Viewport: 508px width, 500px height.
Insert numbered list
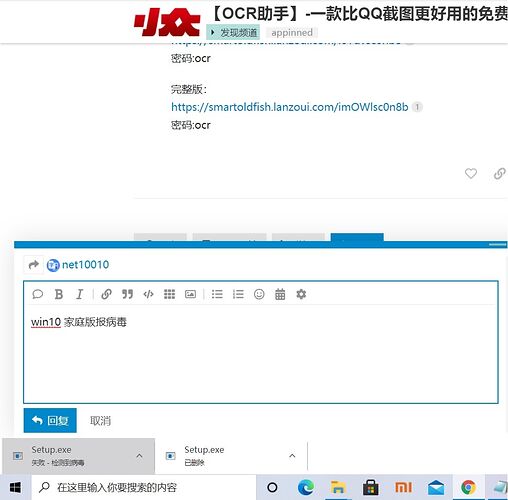(238, 294)
